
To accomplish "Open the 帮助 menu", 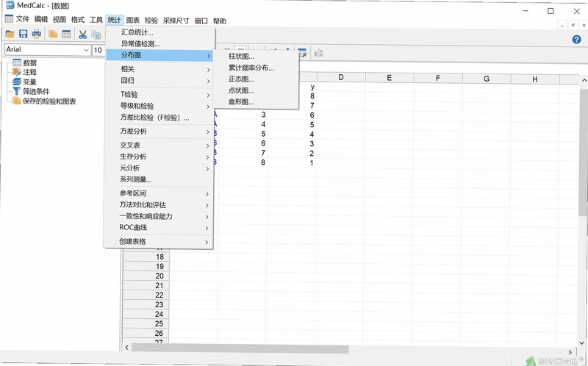I will pos(219,21).
